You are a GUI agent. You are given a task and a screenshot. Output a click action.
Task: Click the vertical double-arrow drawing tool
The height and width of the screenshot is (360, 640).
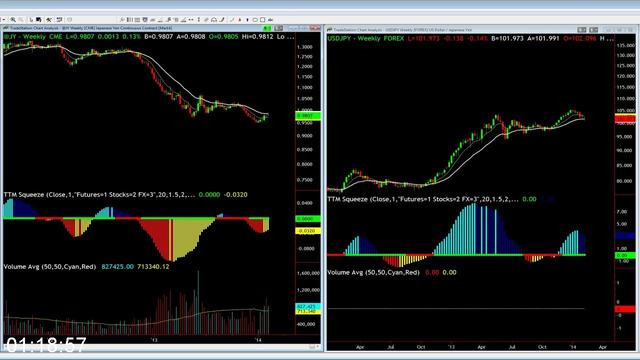[x=198, y=20]
